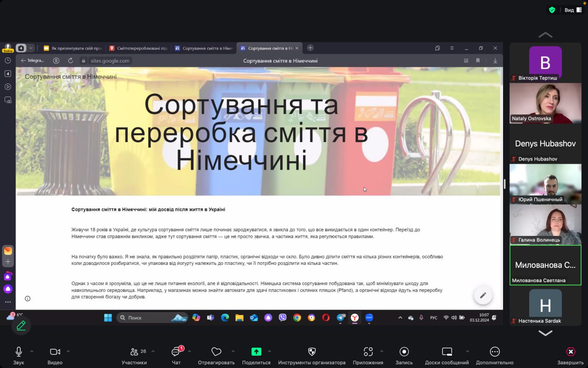
Task: Open the More options menu
Action: 495,352
